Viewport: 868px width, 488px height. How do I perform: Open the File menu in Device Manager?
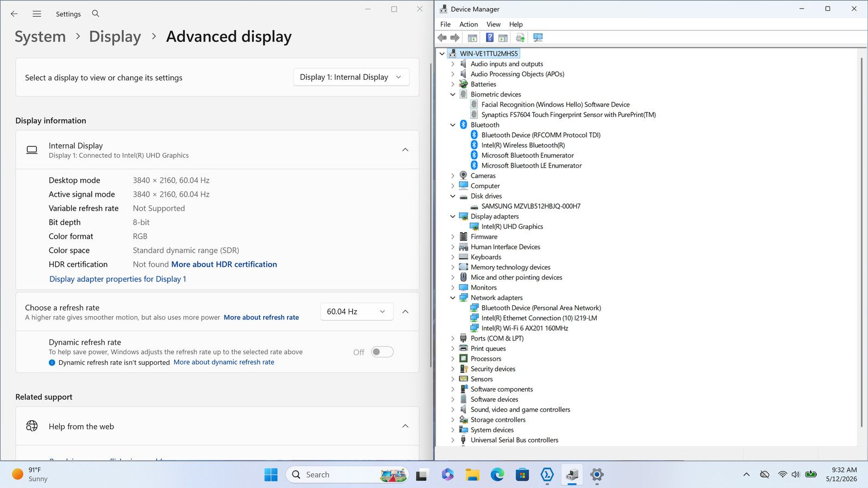[445, 24]
